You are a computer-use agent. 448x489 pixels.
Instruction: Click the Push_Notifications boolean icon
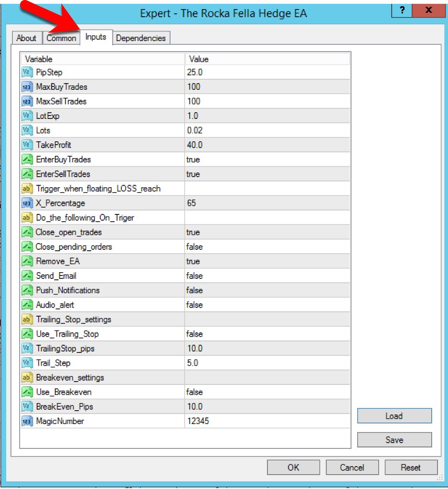[27, 290]
